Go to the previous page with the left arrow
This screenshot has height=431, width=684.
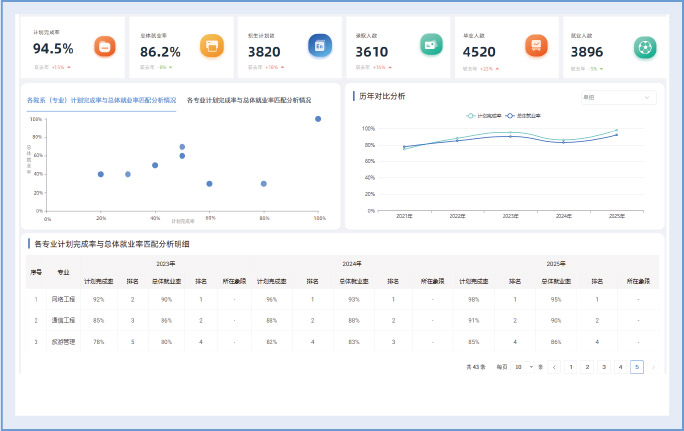tap(555, 367)
